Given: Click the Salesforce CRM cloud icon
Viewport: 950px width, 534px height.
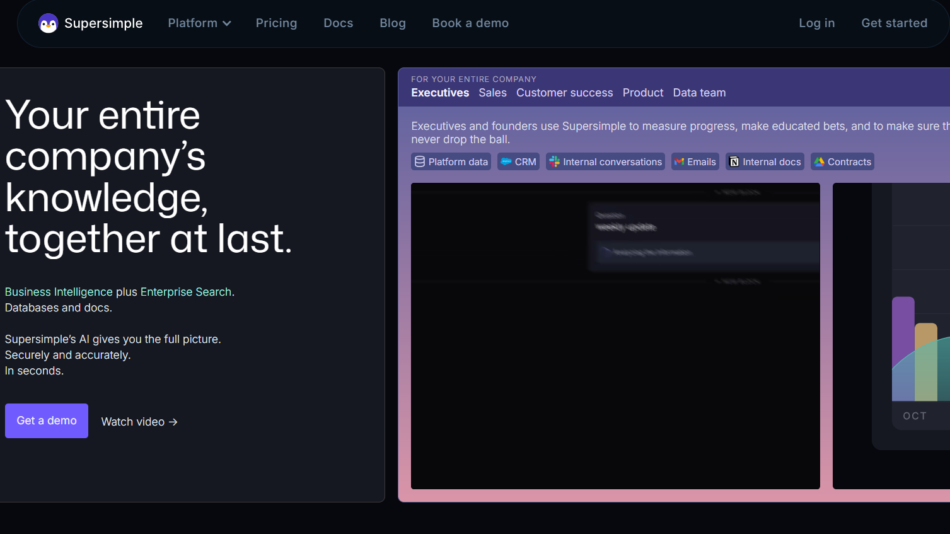Looking at the screenshot, I should pyautogui.click(x=506, y=162).
